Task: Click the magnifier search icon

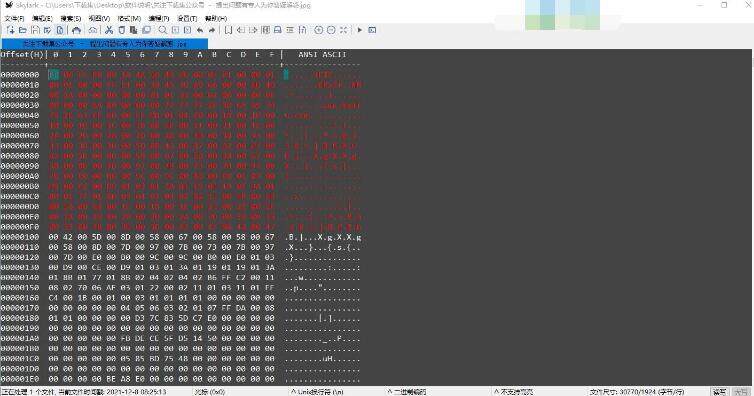Action: (x=163, y=30)
